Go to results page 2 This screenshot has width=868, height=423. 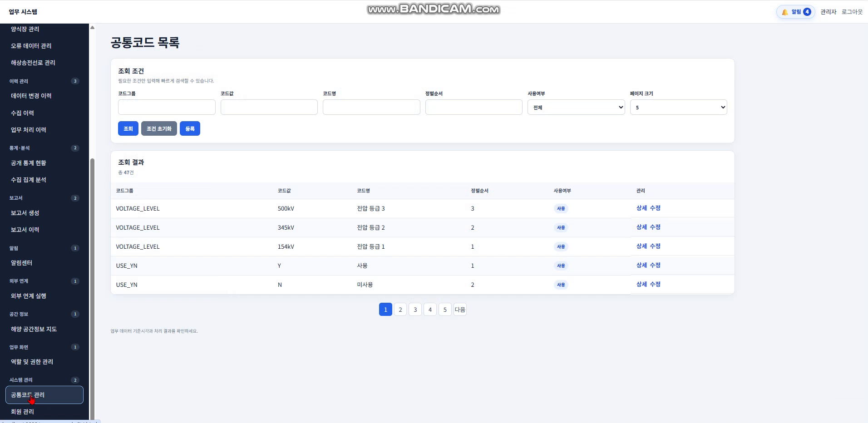(x=400, y=310)
